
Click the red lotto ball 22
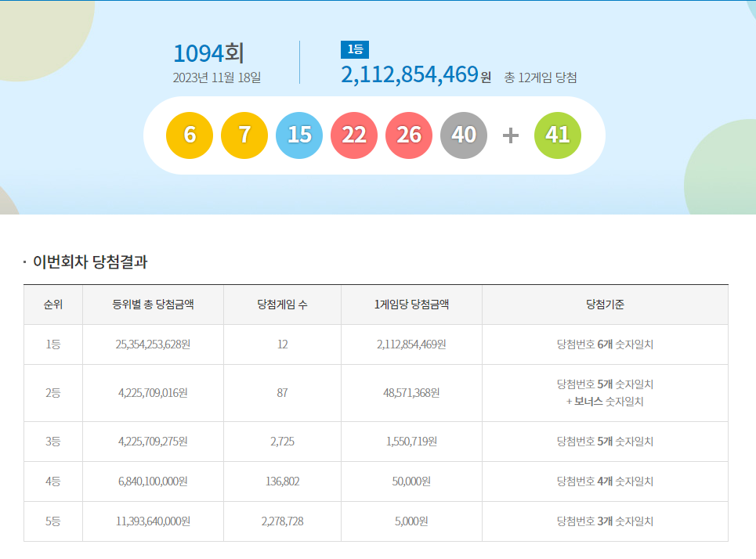(x=354, y=135)
